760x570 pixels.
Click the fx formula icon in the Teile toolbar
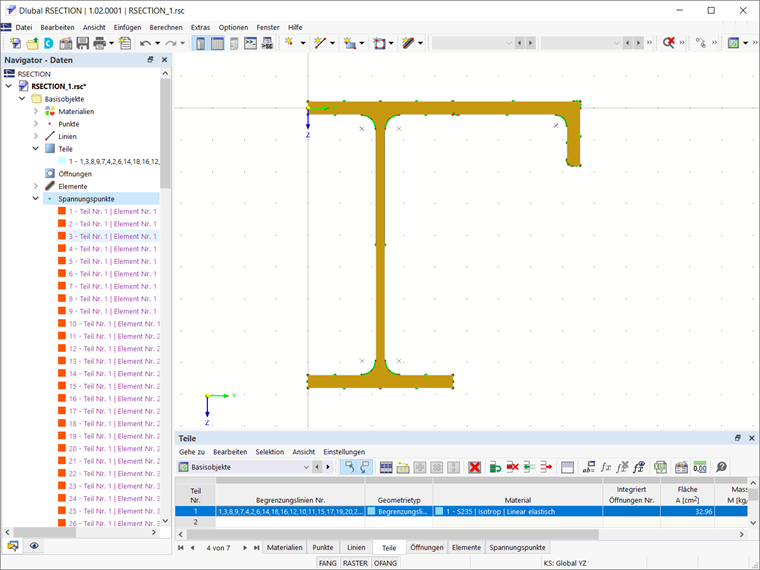coord(605,467)
